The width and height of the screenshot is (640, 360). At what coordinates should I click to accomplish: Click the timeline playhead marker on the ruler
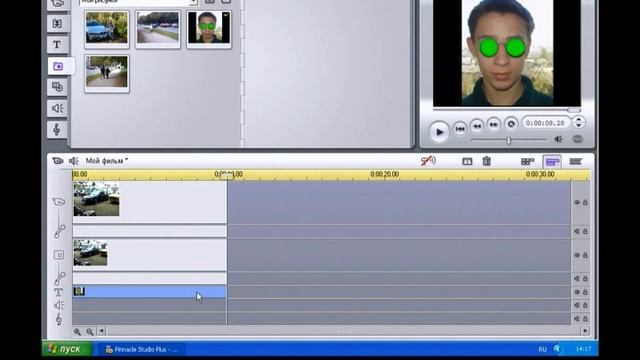pyautogui.click(x=227, y=176)
